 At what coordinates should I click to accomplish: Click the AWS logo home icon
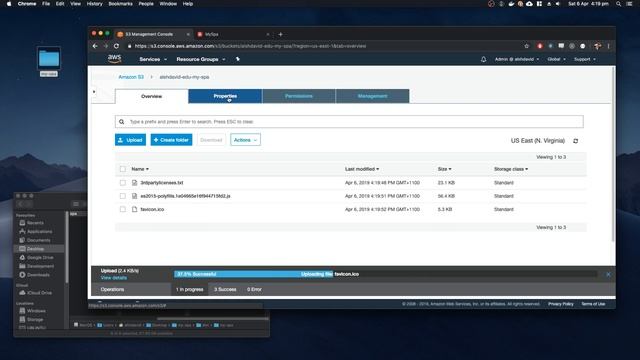point(115,59)
